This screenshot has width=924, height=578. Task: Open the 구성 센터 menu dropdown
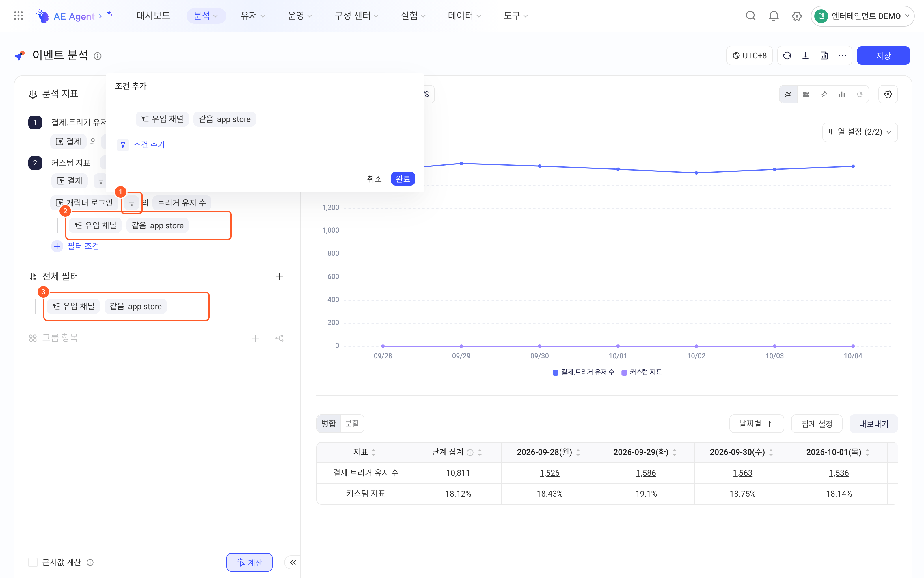[356, 16]
